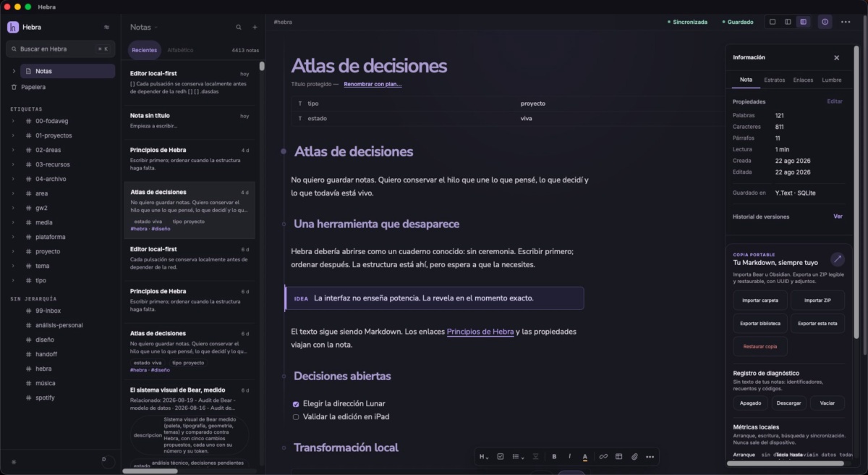Click the Importar ZIP button
Viewport: 868px width, 475px height.
pos(817,300)
